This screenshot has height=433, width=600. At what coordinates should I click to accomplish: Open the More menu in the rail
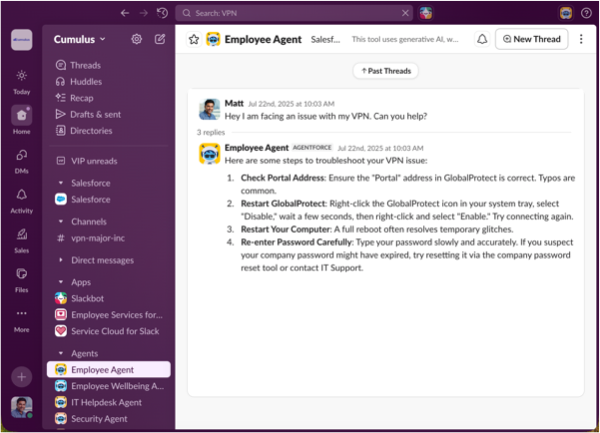tap(21, 321)
